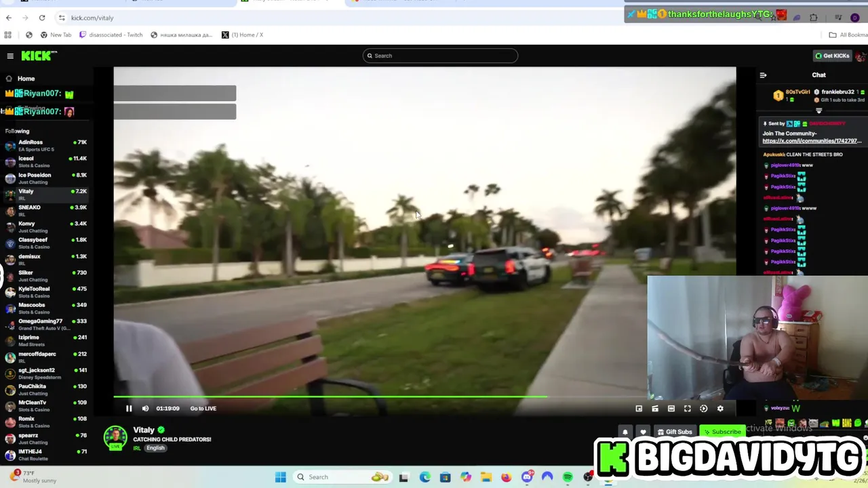Click the IRL category tag
The height and width of the screenshot is (488, 868).
pos(136,448)
